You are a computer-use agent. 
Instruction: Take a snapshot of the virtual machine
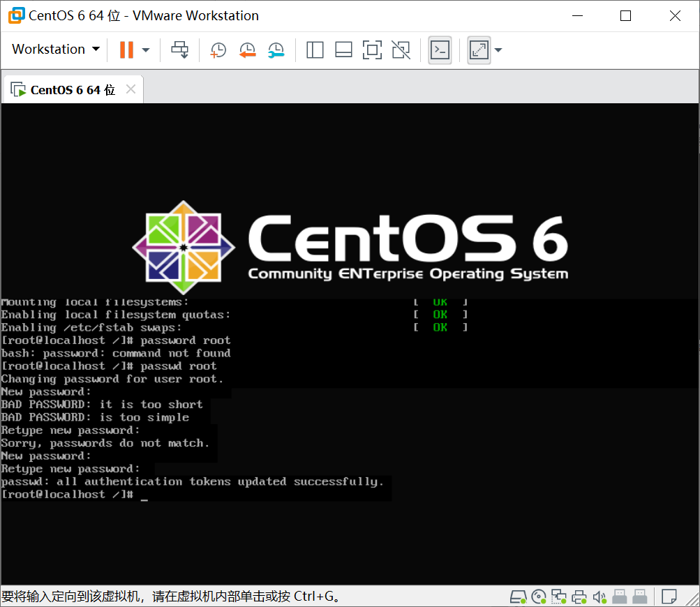(217, 50)
